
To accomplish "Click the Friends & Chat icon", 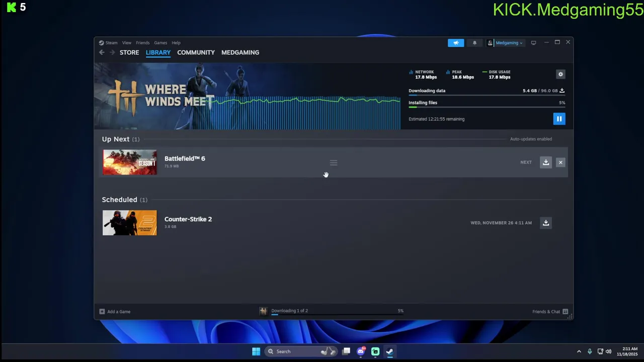I will pos(566,312).
